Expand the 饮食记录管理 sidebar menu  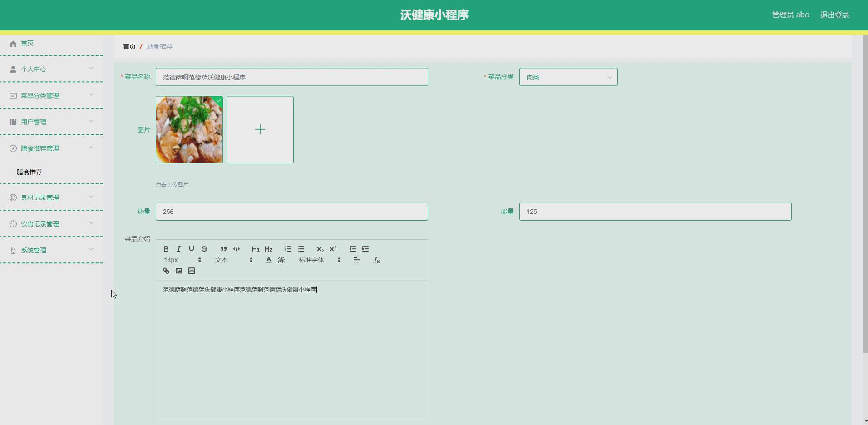click(x=51, y=224)
